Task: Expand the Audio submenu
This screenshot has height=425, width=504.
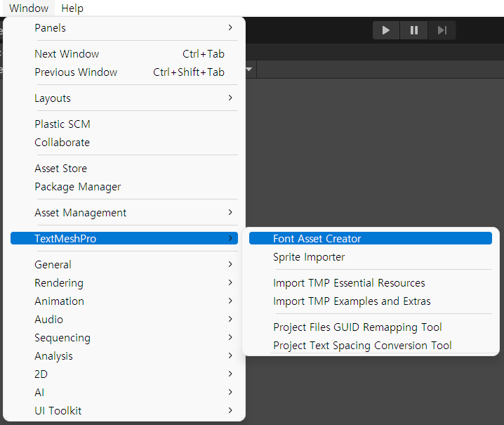Action: tap(124, 320)
